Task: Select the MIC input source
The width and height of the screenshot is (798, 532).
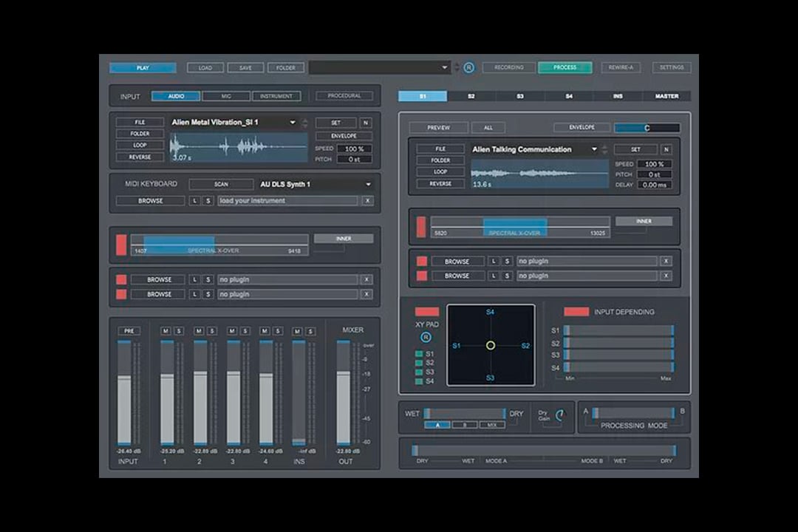Action: [226, 96]
